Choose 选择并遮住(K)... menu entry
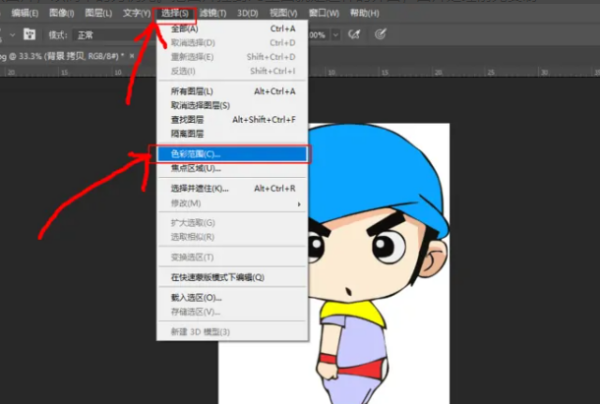The image size is (600, 404). 233,189
